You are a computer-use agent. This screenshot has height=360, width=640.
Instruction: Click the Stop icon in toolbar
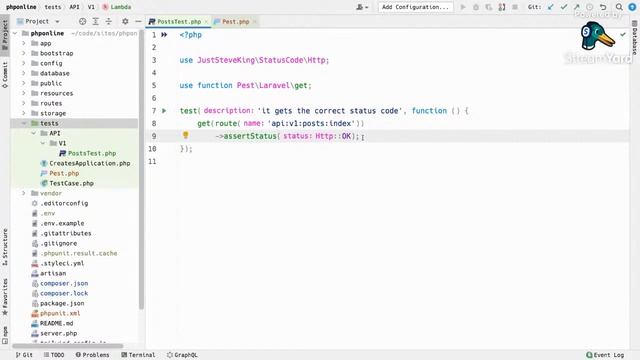(515, 7)
